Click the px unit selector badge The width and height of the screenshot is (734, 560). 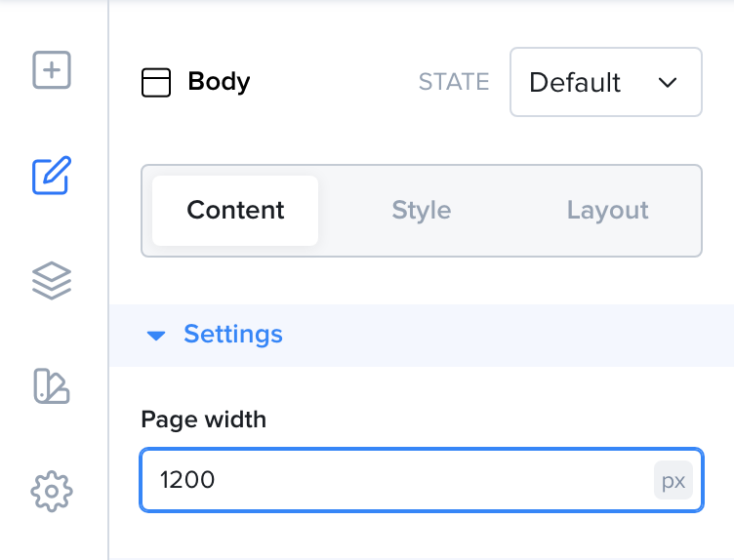(673, 480)
